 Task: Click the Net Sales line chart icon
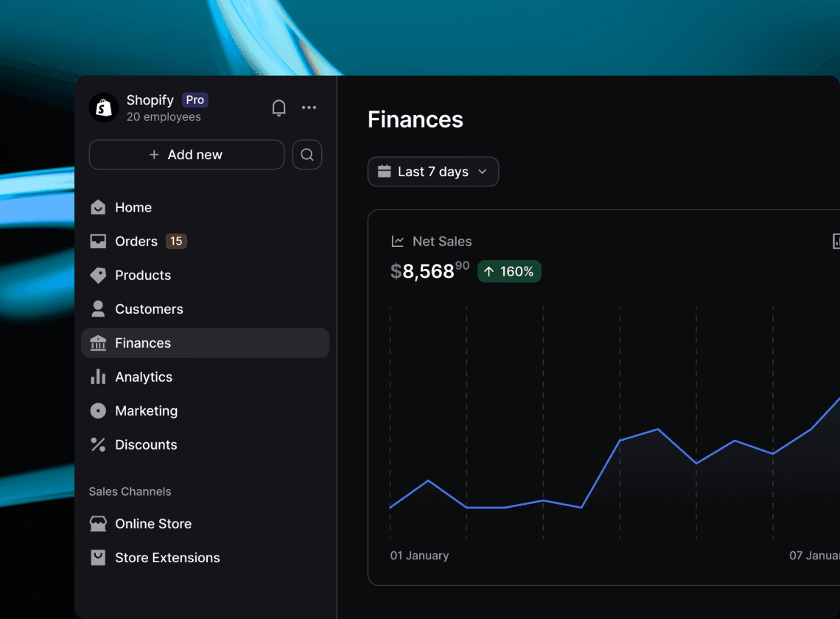tap(397, 241)
